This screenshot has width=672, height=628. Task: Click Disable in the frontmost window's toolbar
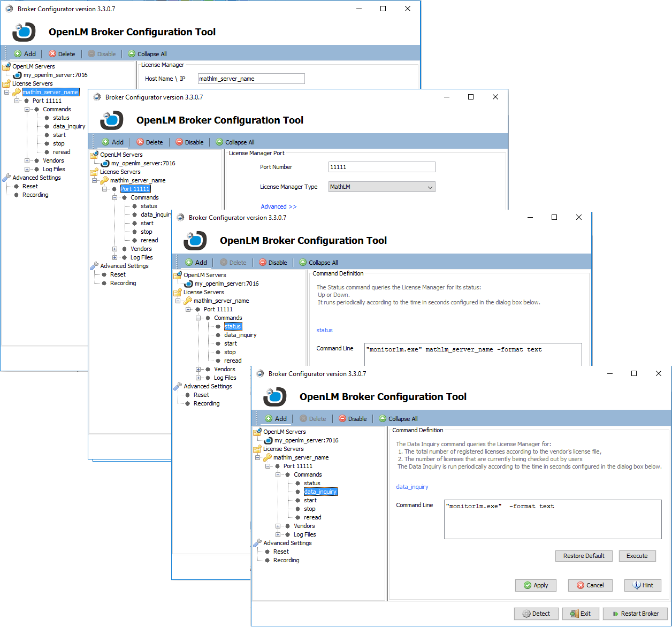point(353,419)
